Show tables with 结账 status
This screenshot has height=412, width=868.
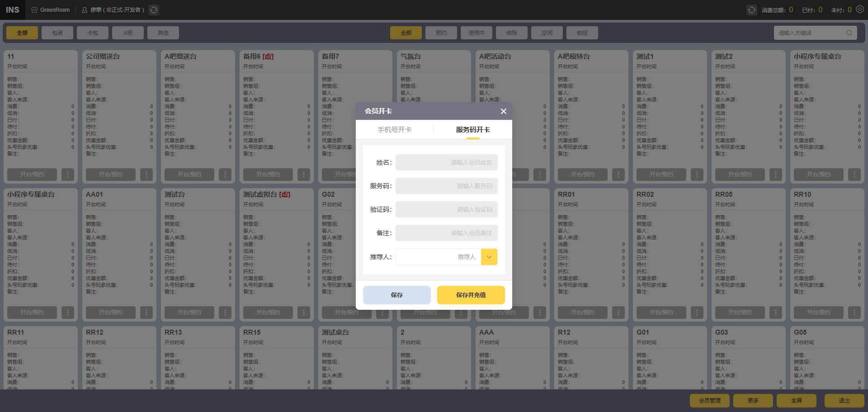coord(512,33)
